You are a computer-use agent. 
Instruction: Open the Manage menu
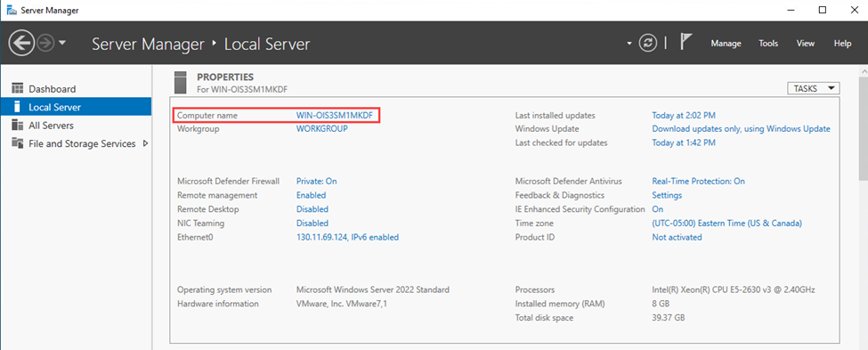726,44
